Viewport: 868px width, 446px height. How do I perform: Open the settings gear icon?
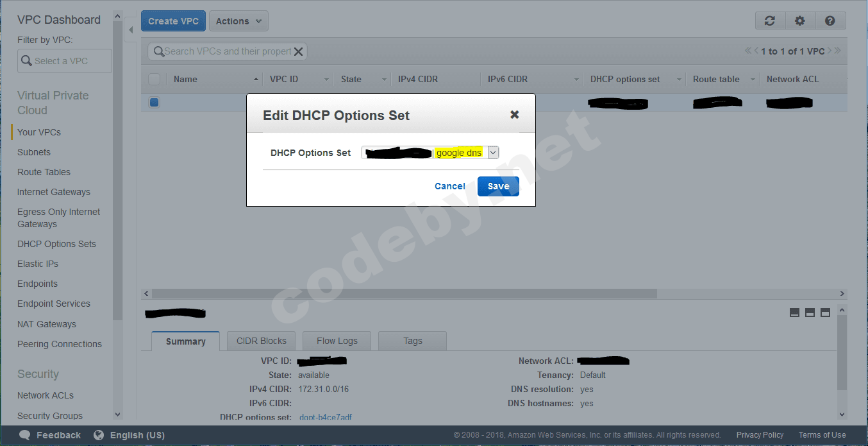(800, 21)
